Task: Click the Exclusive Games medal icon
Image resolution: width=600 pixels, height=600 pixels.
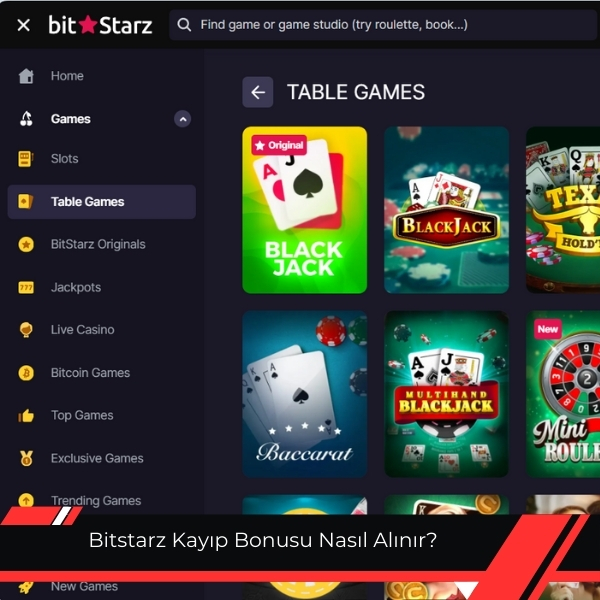Action: point(26,458)
